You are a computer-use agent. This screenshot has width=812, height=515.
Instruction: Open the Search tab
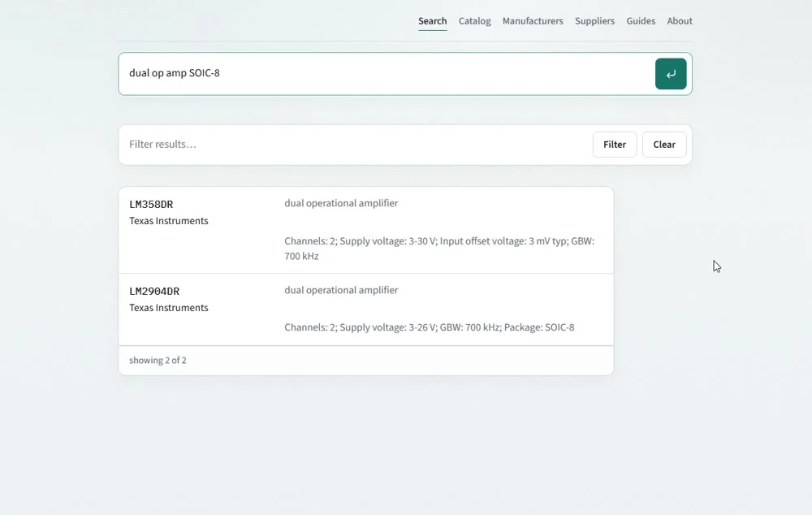pyautogui.click(x=433, y=21)
